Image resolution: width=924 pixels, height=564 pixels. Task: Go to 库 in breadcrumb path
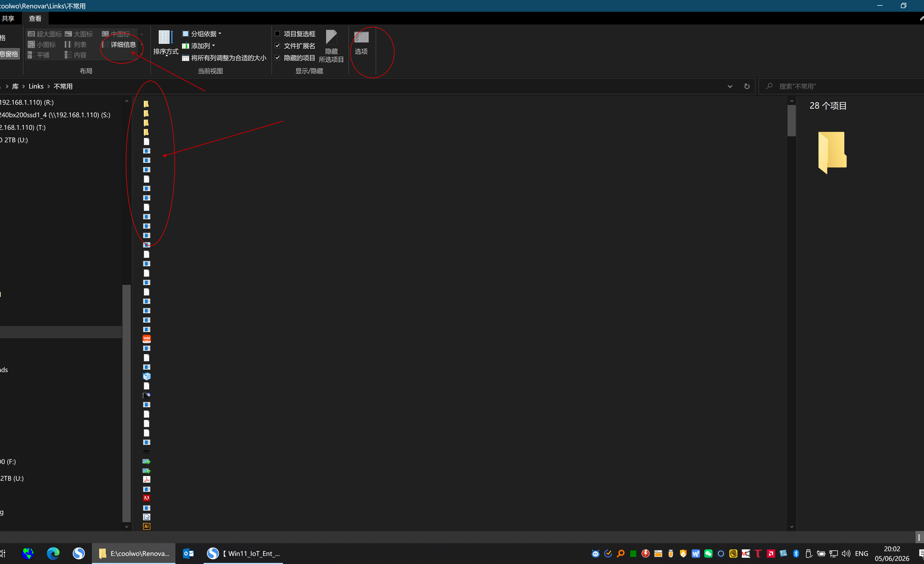(x=15, y=86)
